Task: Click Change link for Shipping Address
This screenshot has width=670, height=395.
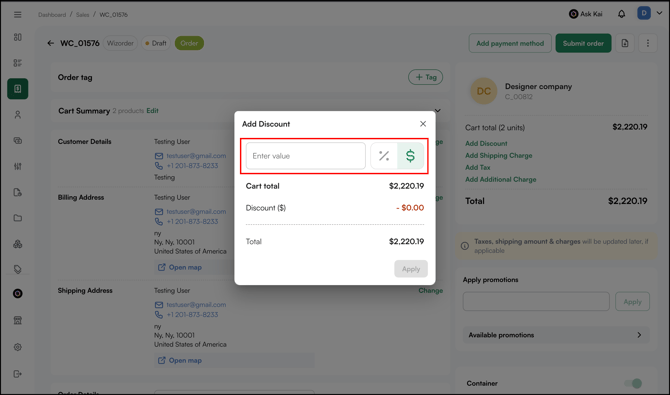Action: [430, 291]
